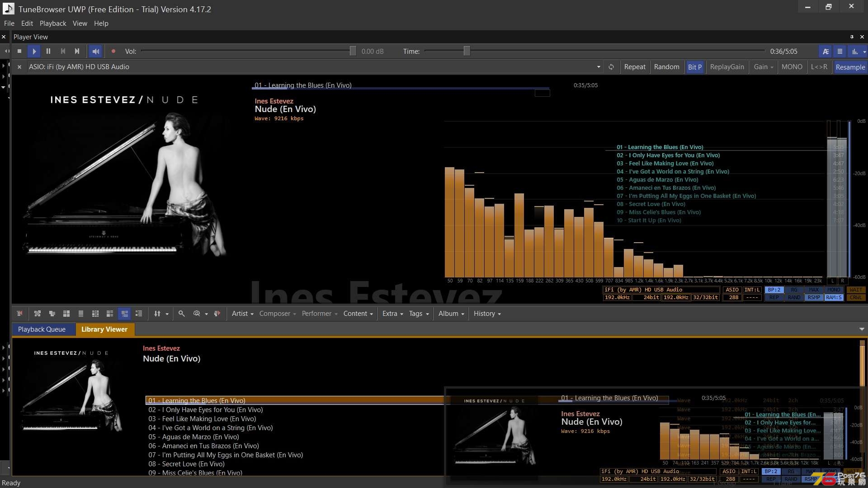The image size is (868, 488).
Task: Skip to the next track
Action: 77,52
